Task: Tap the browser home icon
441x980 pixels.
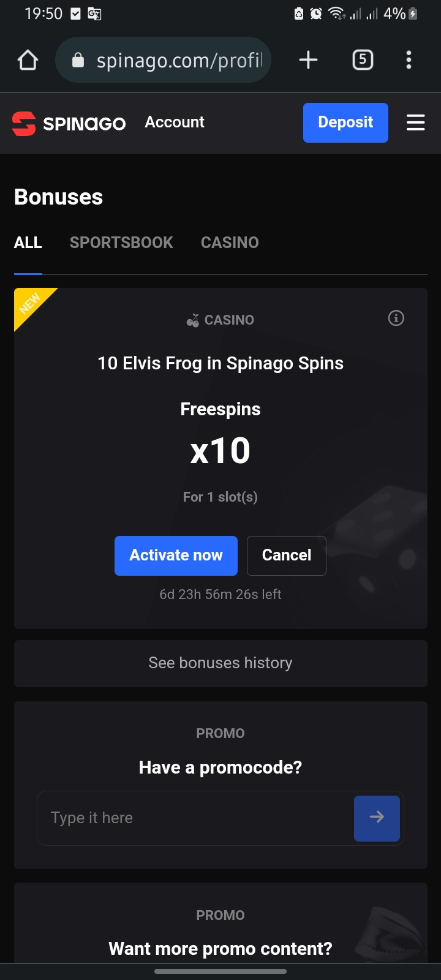Action: [x=28, y=60]
